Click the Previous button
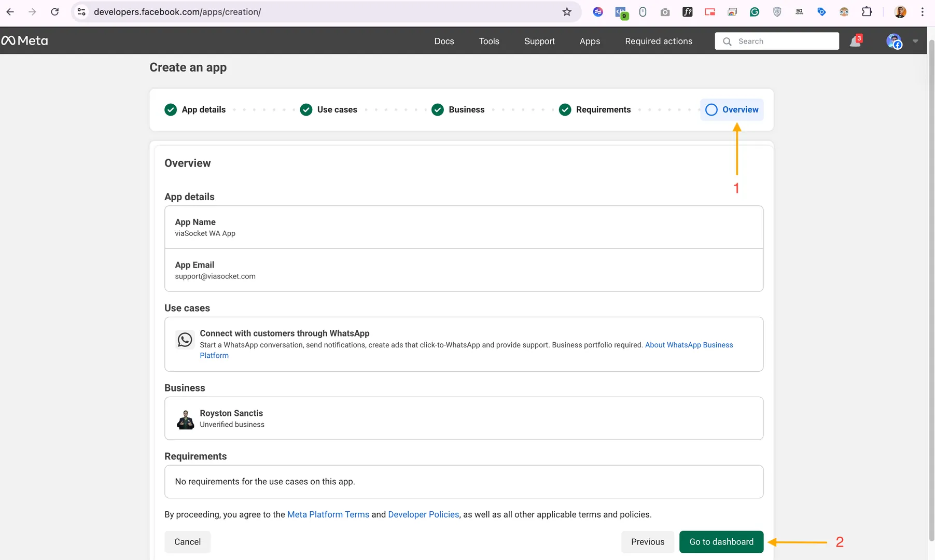 (x=648, y=542)
